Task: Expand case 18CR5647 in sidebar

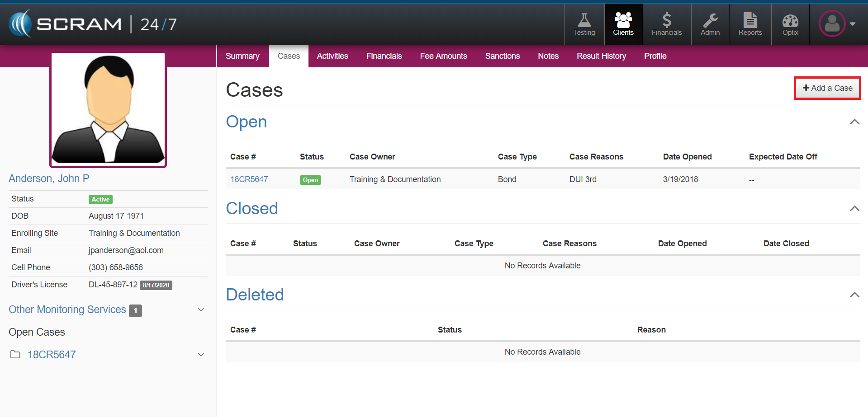Action: click(x=201, y=355)
